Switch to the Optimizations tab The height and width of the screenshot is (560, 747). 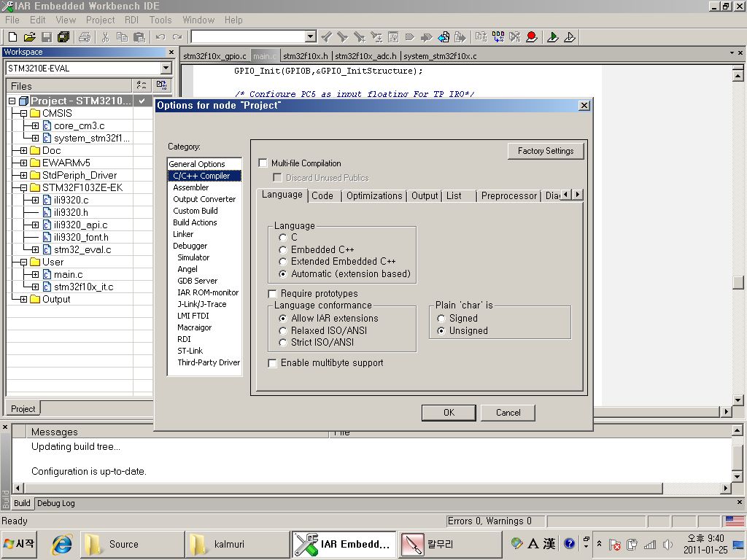pos(374,195)
